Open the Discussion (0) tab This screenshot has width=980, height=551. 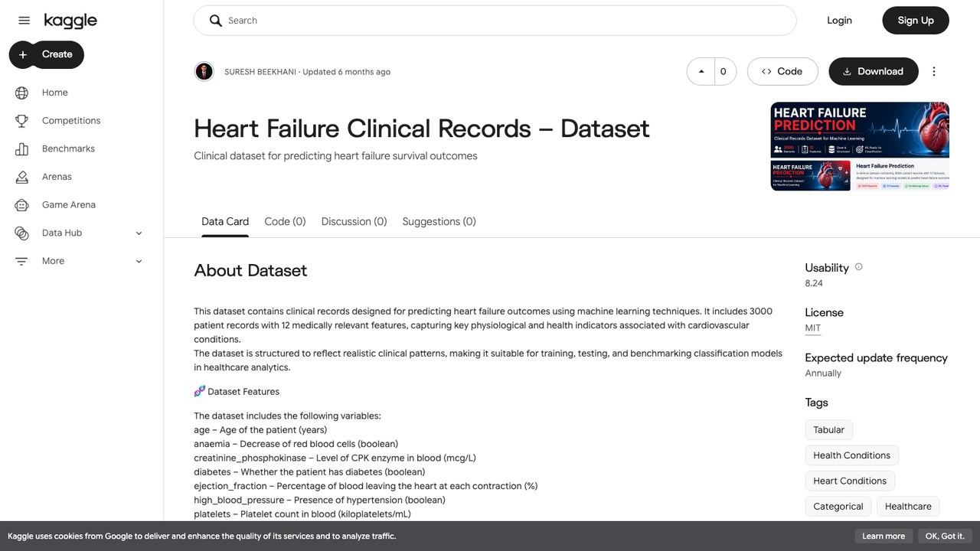pos(354,221)
